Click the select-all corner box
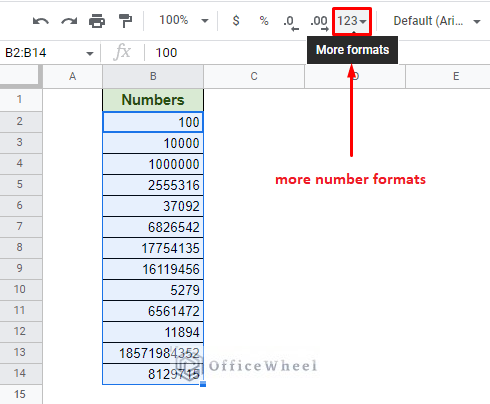The height and width of the screenshot is (404, 490). (21, 76)
